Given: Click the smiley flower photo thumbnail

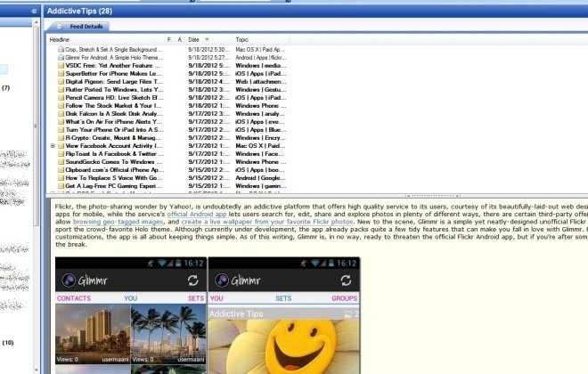Looking at the screenshot, I should click(x=283, y=343).
